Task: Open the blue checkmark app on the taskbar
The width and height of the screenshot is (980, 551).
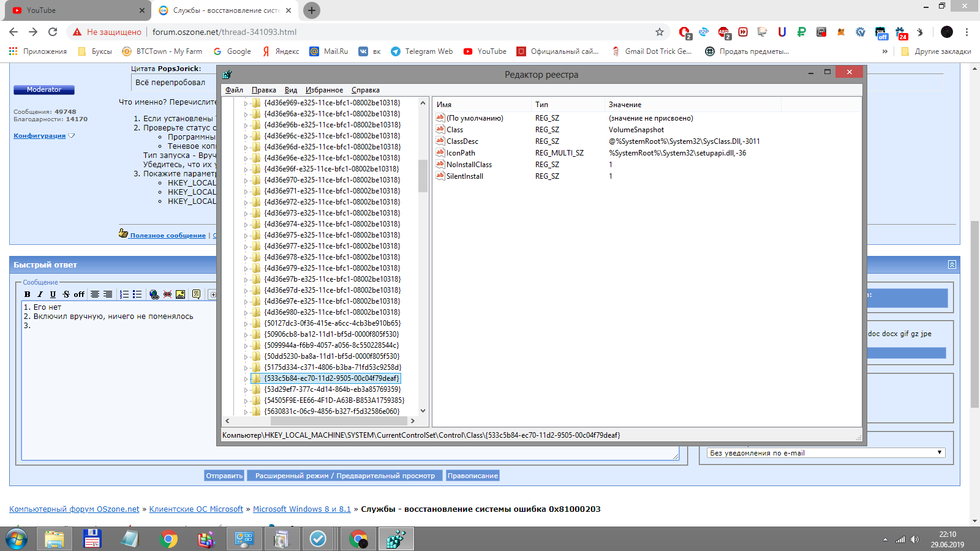Action: pos(318,539)
